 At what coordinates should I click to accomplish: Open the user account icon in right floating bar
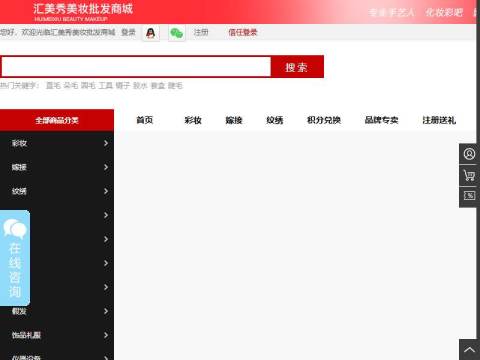469,154
